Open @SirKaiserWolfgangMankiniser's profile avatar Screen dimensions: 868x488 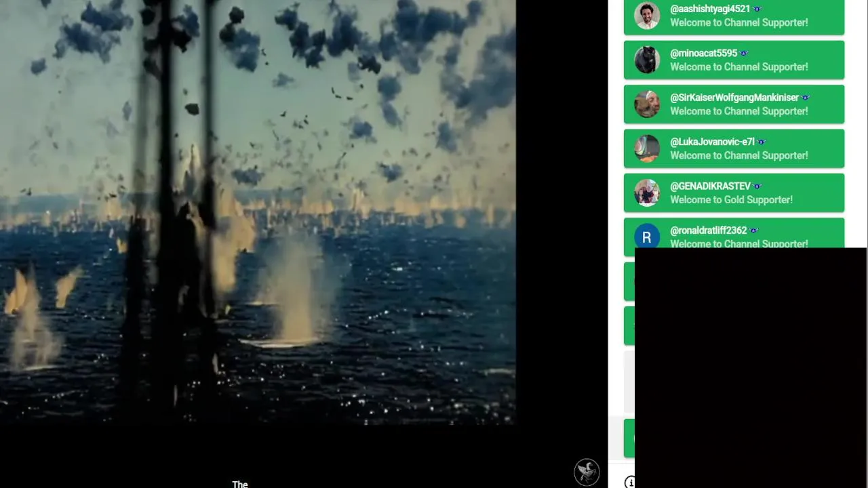coord(647,104)
